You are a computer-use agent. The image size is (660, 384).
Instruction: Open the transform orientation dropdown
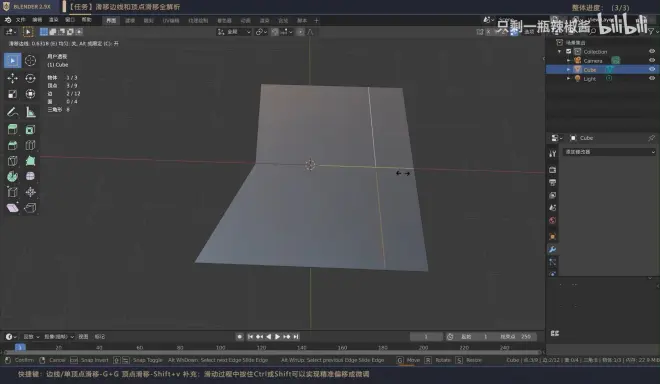(x=234, y=32)
